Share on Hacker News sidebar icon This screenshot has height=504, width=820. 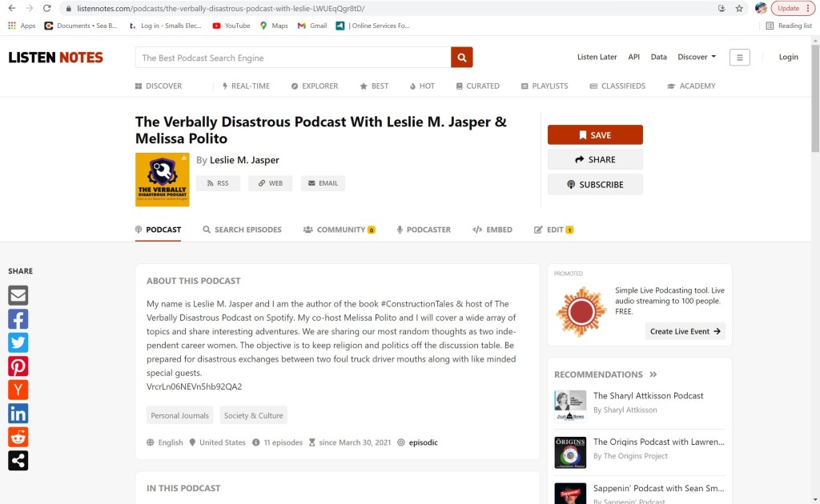click(18, 390)
